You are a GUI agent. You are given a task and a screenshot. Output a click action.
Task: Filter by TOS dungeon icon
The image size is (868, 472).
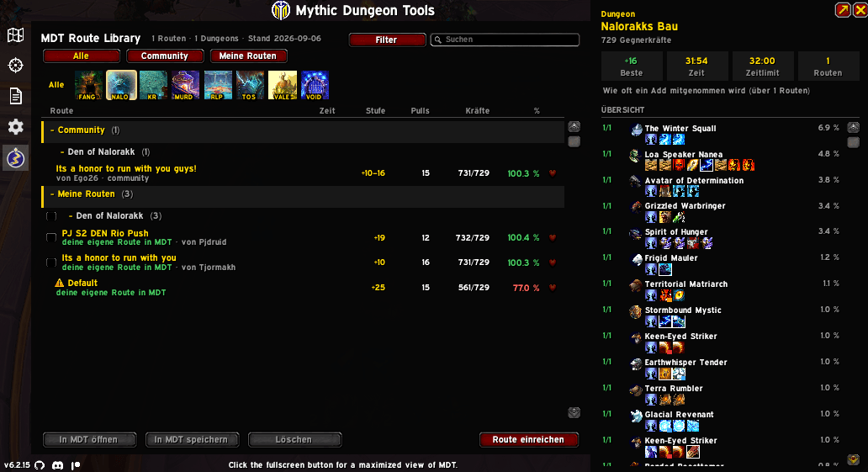250,85
